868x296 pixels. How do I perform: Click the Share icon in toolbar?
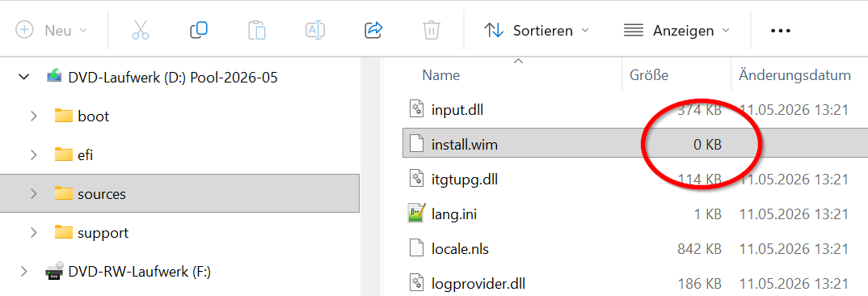(373, 30)
